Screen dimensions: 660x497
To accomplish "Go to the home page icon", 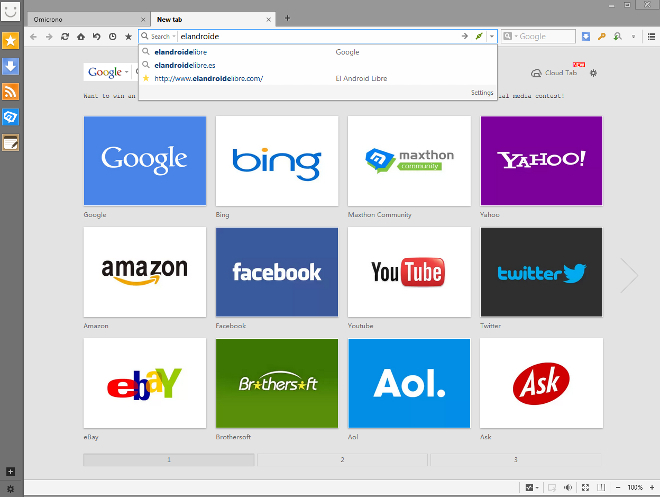I will pyautogui.click(x=81, y=37).
